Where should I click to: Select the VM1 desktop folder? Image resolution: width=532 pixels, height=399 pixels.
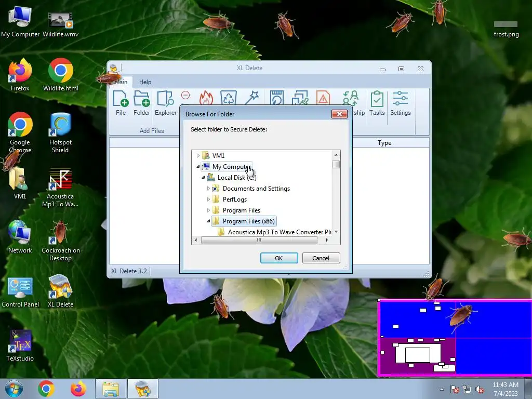[x=20, y=182]
